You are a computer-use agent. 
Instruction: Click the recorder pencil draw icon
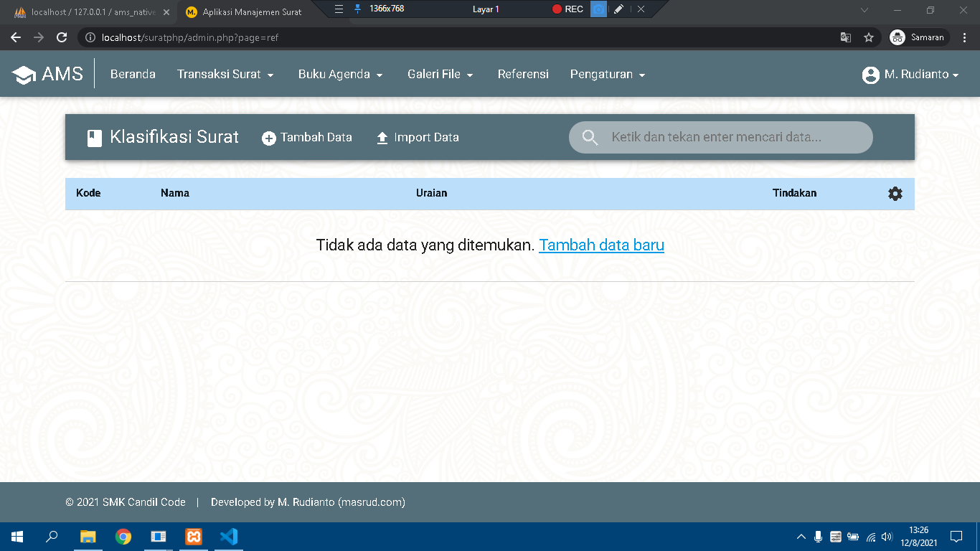(x=619, y=9)
